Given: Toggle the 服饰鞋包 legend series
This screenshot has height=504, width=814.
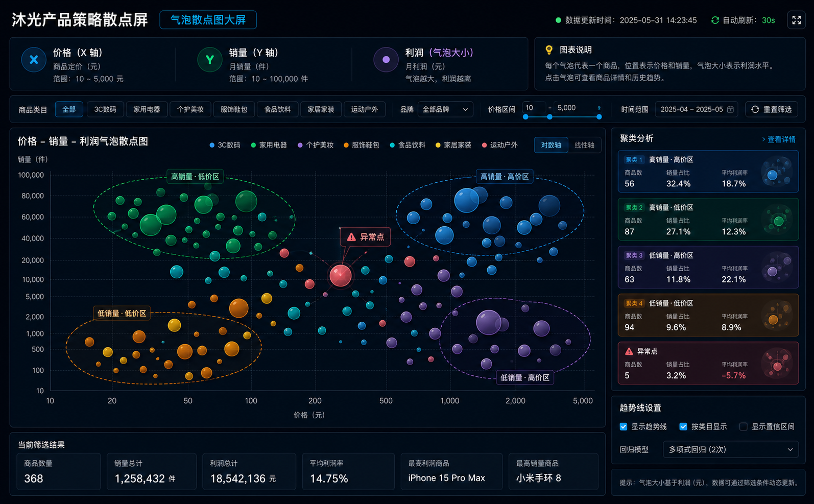Looking at the screenshot, I should 362,145.
